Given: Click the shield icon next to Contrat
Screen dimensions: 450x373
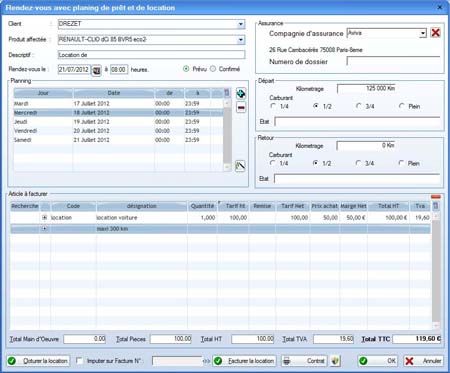Looking at the screenshot, I should click(x=335, y=361).
